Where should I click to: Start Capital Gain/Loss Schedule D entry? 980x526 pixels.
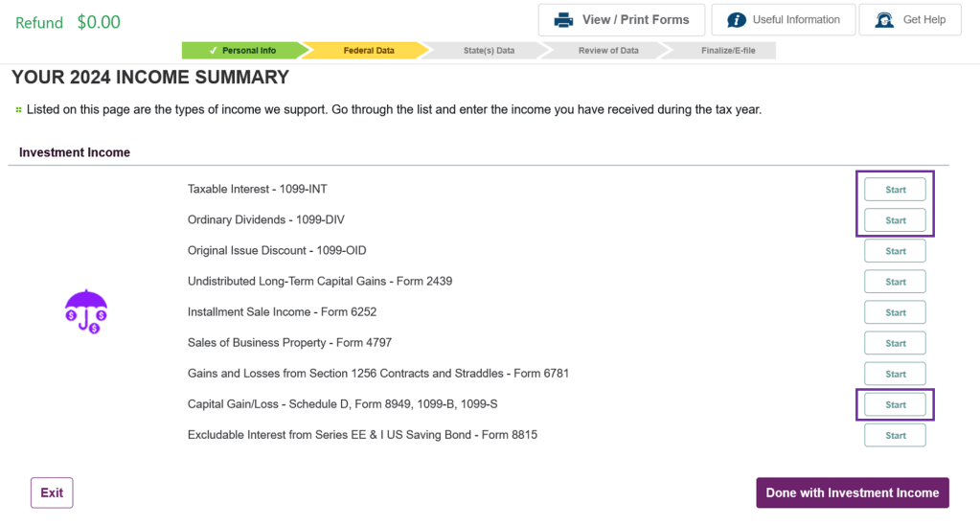pyautogui.click(x=895, y=404)
